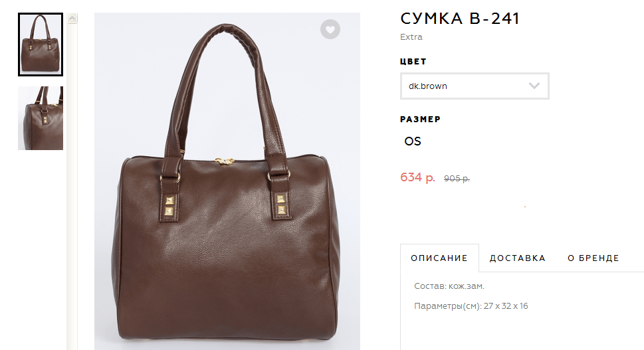Open the dk.brown color dropdown
This screenshot has width=644, height=350.
pyautogui.click(x=475, y=86)
